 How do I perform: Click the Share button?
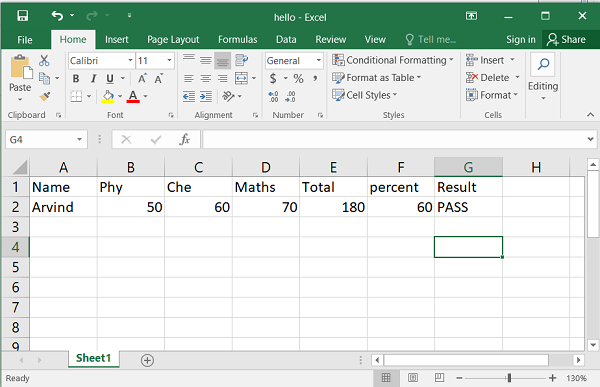pyautogui.click(x=566, y=39)
